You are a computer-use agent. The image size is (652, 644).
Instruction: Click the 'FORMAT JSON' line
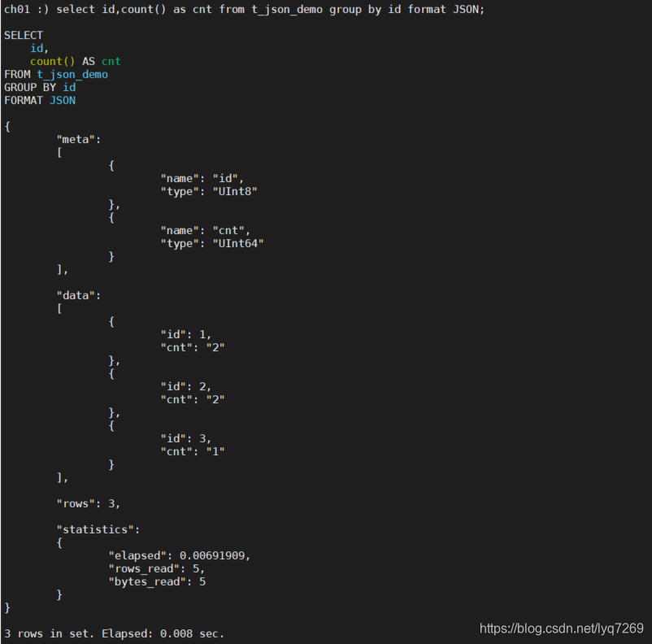[40, 100]
